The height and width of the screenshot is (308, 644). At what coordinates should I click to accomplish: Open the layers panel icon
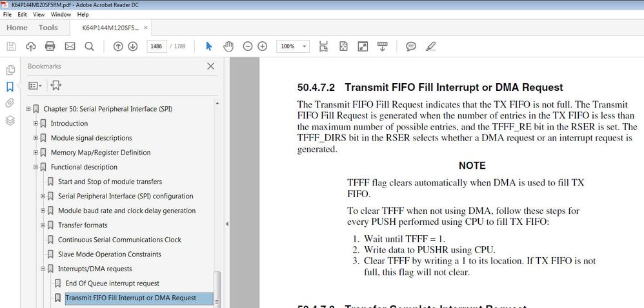(x=10, y=120)
